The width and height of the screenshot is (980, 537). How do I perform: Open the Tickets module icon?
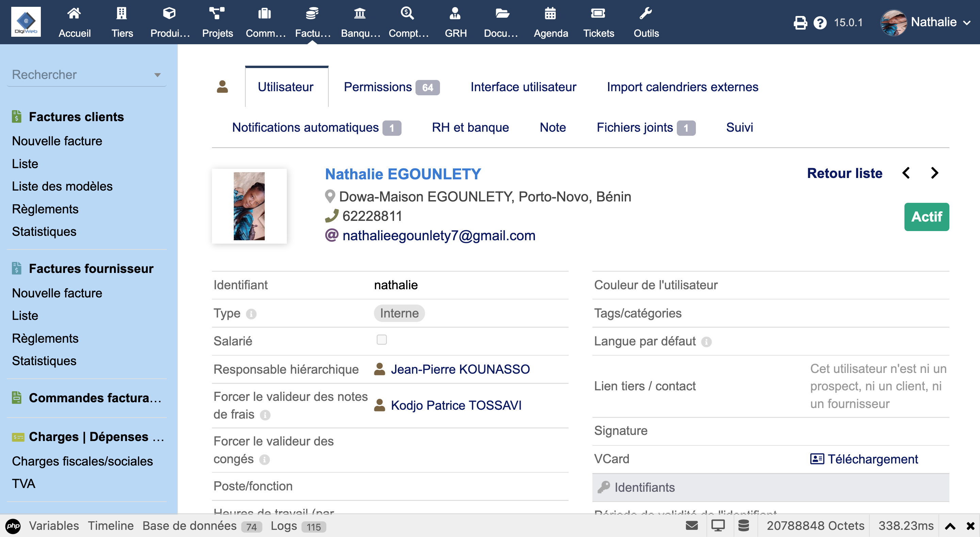[x=598, y=14]
